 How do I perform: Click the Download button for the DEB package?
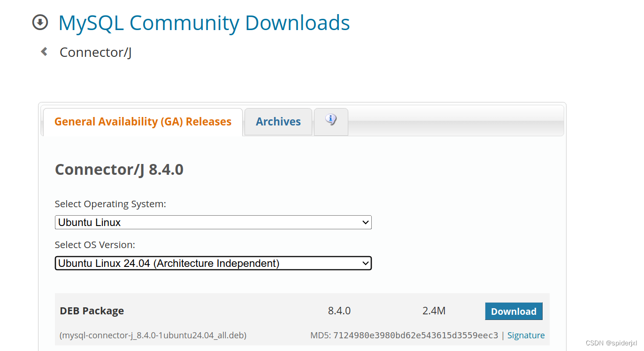click(x=514, y=311)
